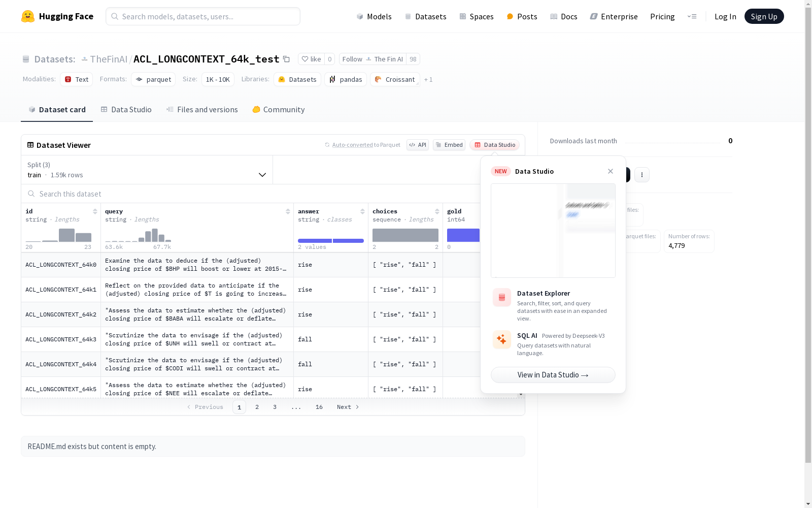Open the three-dot options menu

[642, 175]
